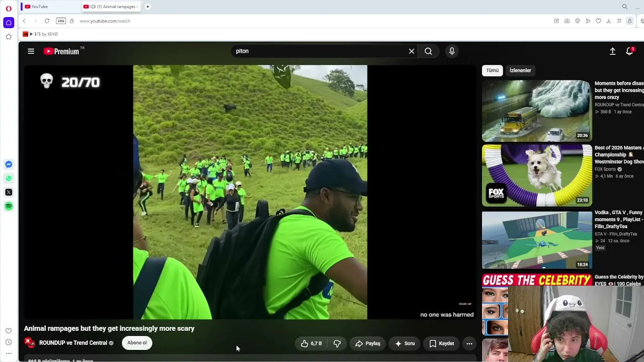The height and width of the screenshot is (362, 644).
Task: Open the ad blocker shield icon
Action: [x=578, y=21]
